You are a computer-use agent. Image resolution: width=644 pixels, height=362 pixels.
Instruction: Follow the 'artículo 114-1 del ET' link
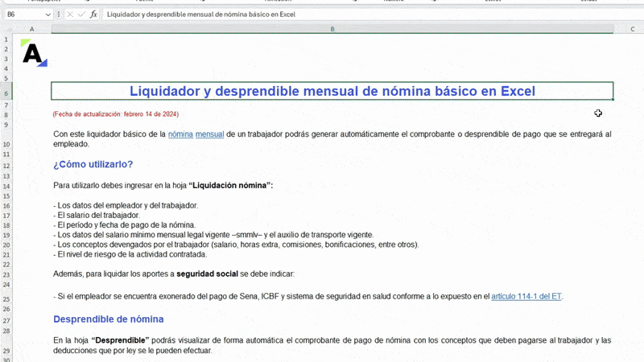[x=526, y=296]
